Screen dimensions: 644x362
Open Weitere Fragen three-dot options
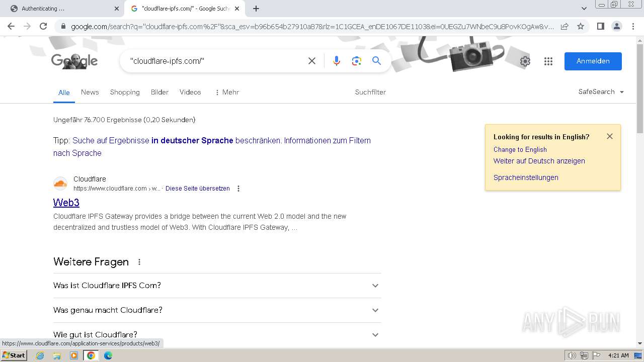pyautogui.click(x=139, y=262)
